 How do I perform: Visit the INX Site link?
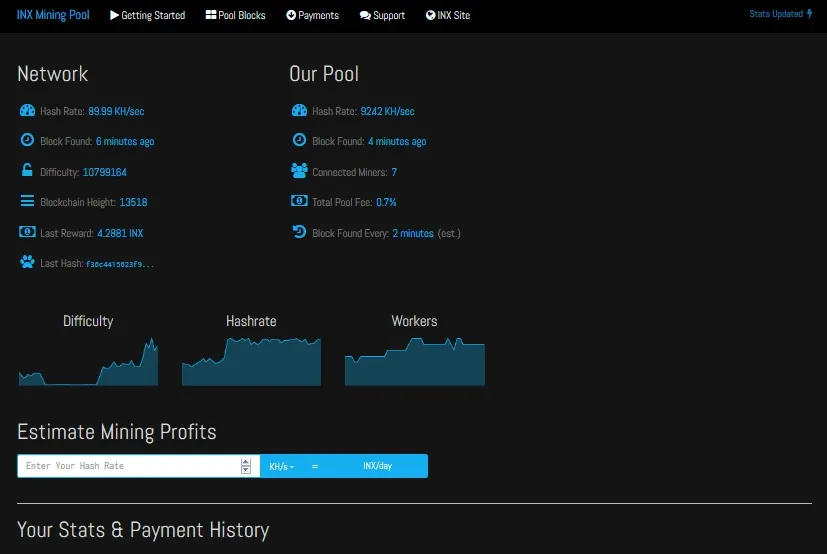(x=448, y=15)
